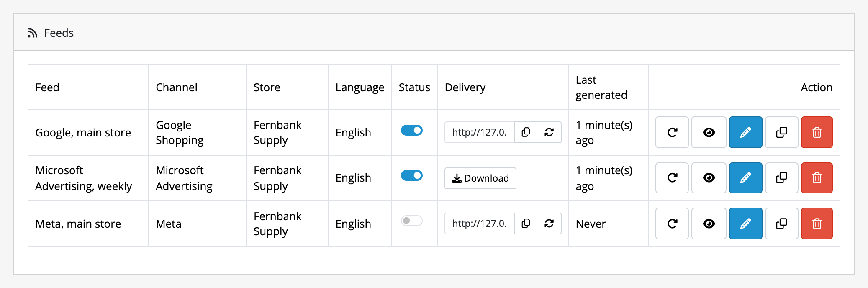Click the Language column header

click(x=360, y=87)
